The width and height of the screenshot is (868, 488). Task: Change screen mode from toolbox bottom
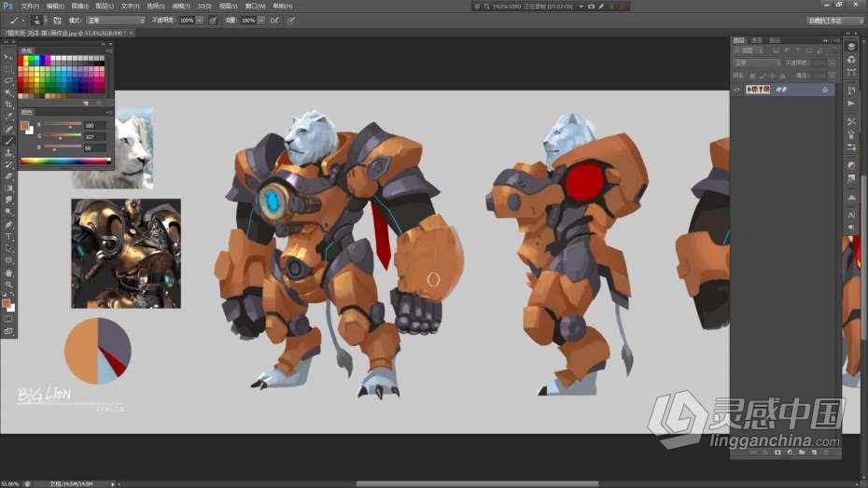[7, 331]
